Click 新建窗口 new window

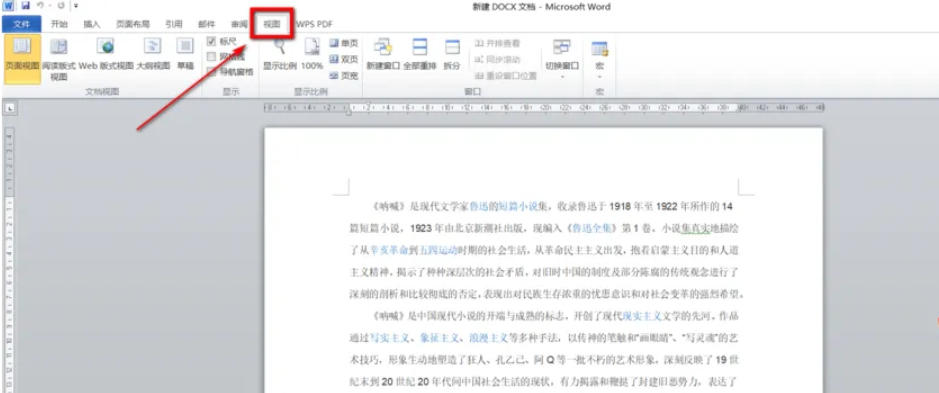383,55
